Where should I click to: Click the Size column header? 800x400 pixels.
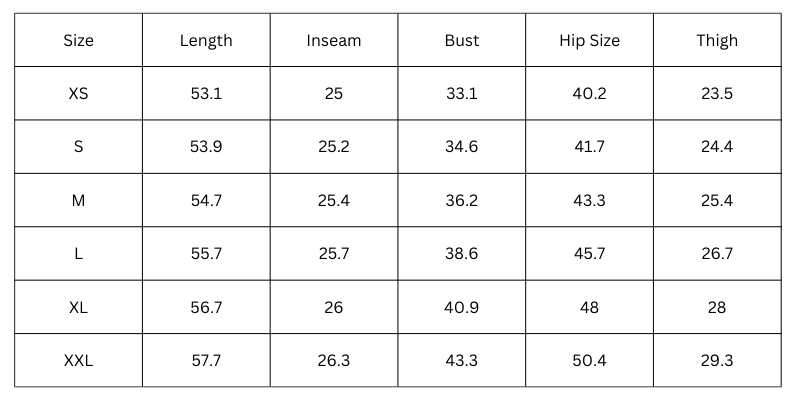tap(78, 41)
